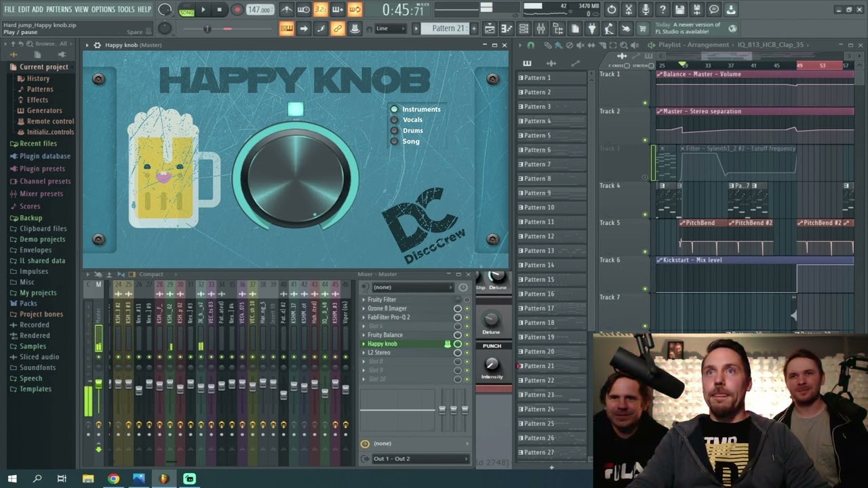Open the Packs folder in browser

click(28, 304)
